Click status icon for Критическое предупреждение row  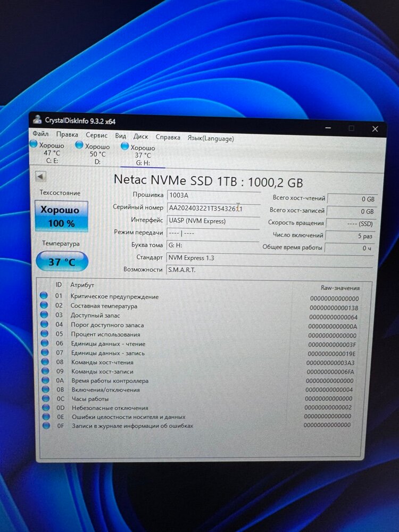click(44, 295)
